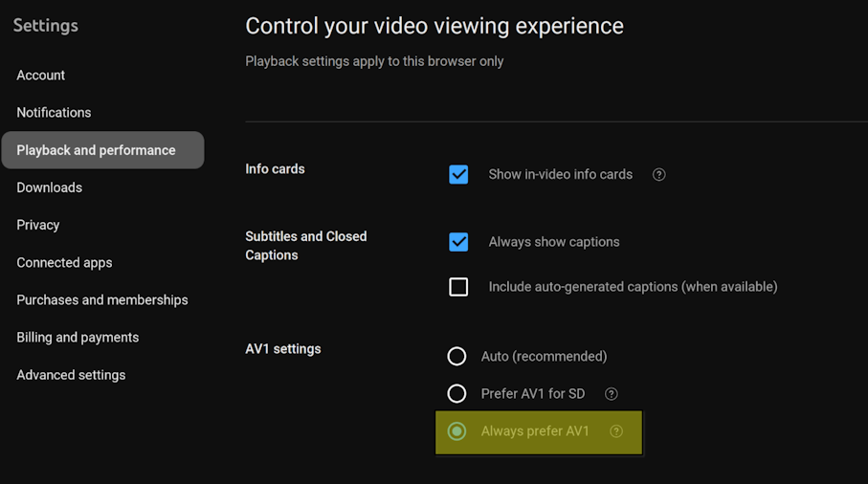Click the Prefer AV1 for SD label text

point(533,394)
